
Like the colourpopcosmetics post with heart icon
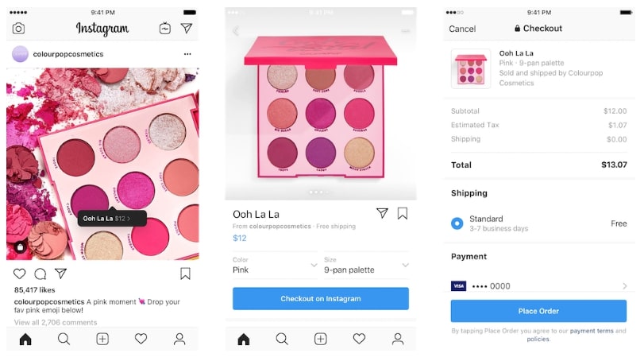pyautogui.click(x=19, y=274)
